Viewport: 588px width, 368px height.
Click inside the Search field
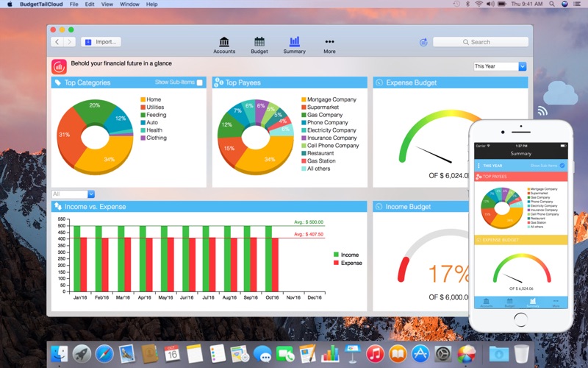481,42
